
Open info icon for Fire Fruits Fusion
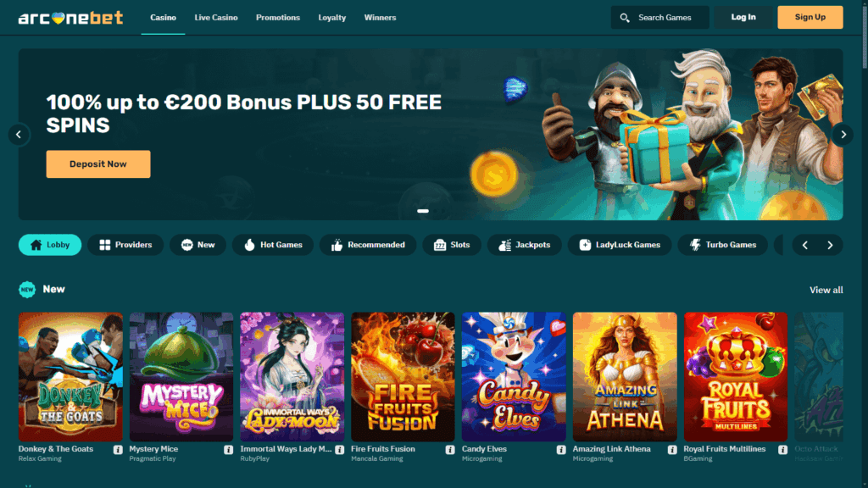450,450
